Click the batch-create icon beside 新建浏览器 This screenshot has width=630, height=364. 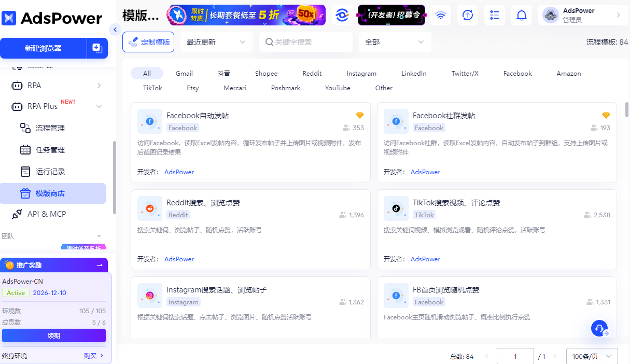(x=97, y=48)
